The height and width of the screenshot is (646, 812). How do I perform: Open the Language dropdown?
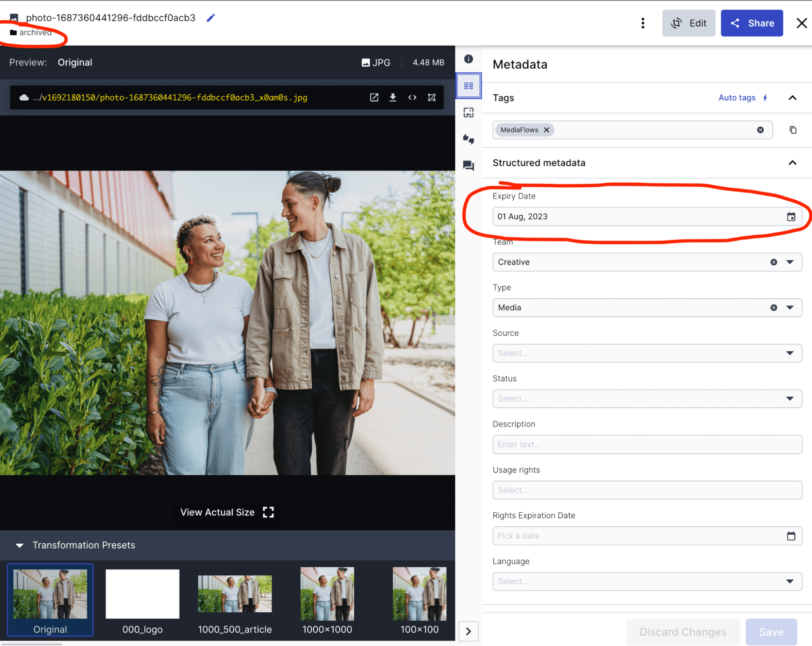790,581
